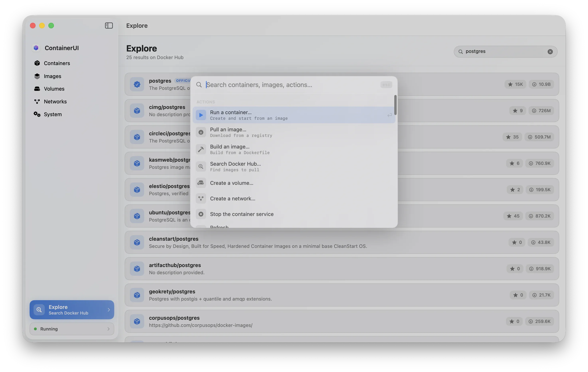Choose Run a container action

point(294,115)
